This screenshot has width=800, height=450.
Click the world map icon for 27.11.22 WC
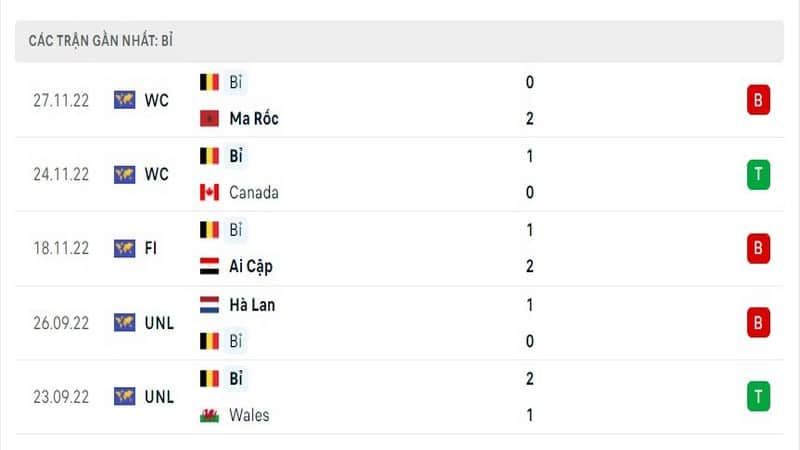point(124,100)
